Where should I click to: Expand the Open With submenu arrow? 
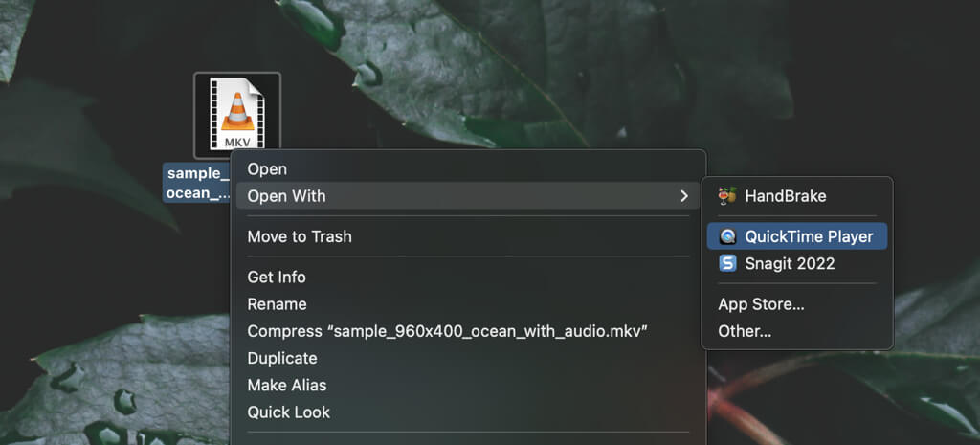point(683,196)
